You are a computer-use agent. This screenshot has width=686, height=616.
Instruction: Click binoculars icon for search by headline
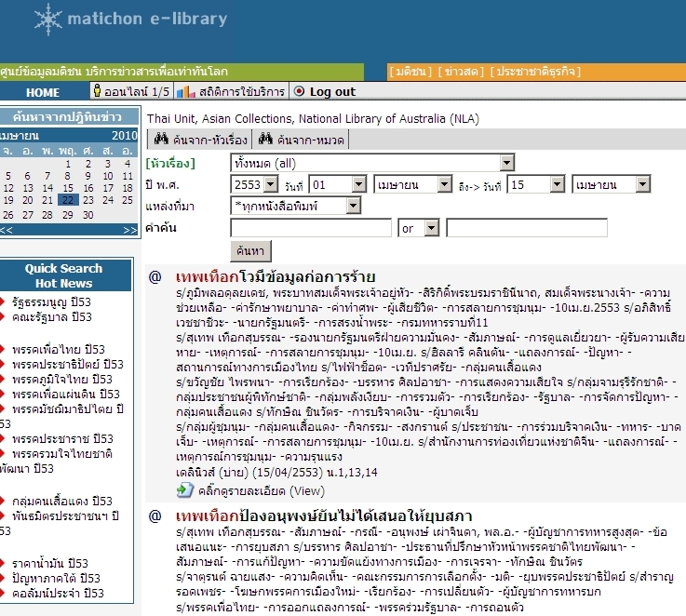(x=160, y=139)
